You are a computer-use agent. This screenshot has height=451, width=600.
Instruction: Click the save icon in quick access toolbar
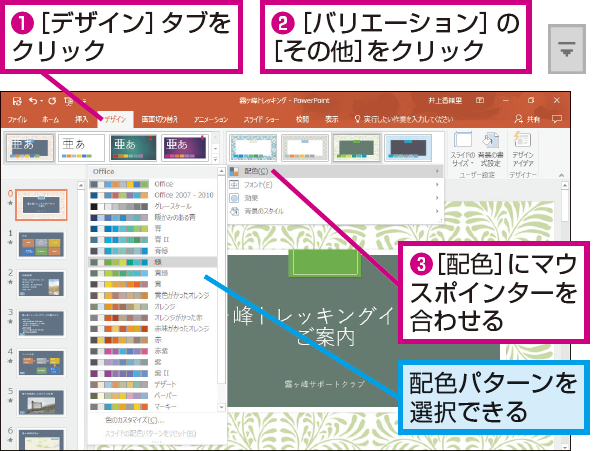19,102
